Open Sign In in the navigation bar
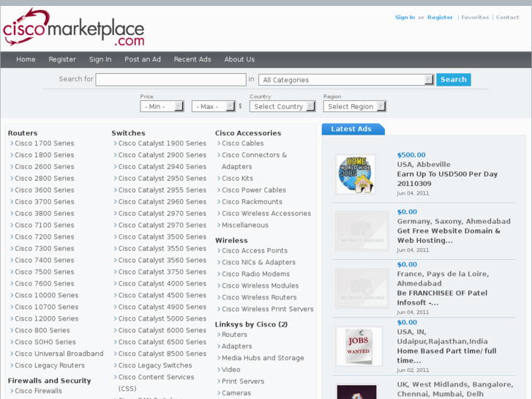This screenshot has height=399, width=532. click(100, 59)
